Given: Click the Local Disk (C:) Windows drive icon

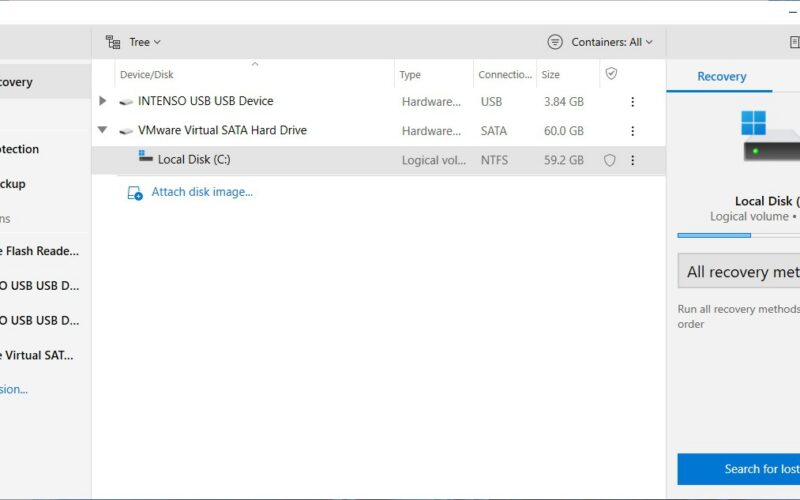Looking at the screenshot, I should tap(145, 156).
